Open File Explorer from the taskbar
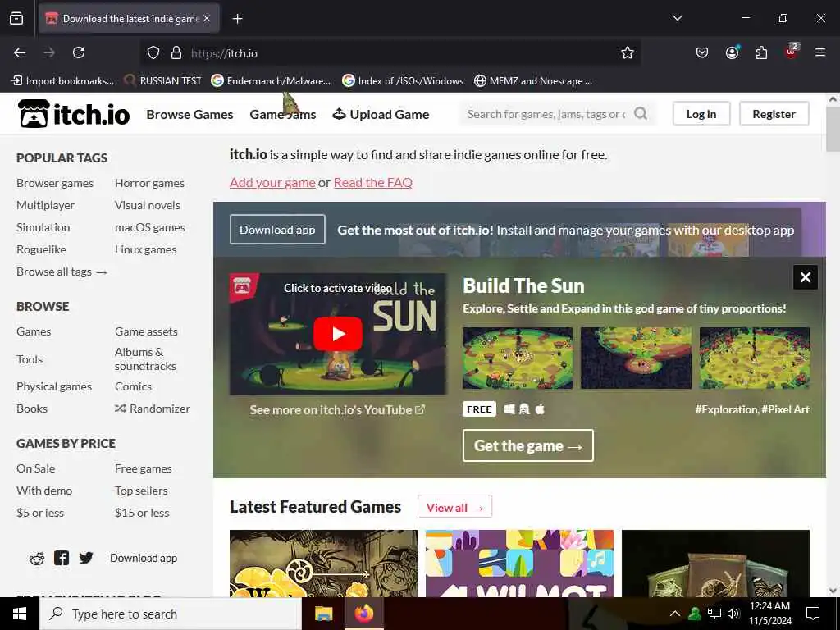 (x=323, y=614)
